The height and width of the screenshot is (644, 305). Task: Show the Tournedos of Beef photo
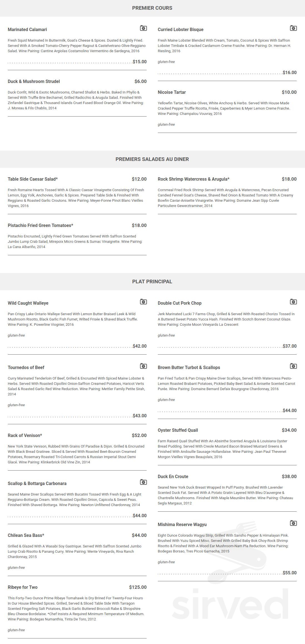[143, 366]
